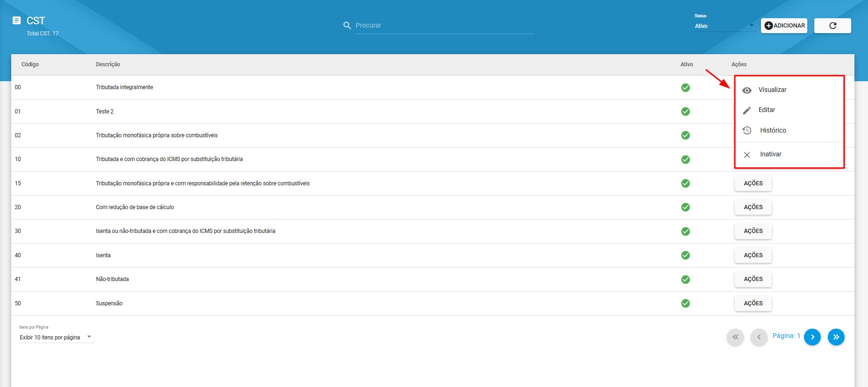Click the active checkmark for Suspensão row

click(x=685, y=303)
